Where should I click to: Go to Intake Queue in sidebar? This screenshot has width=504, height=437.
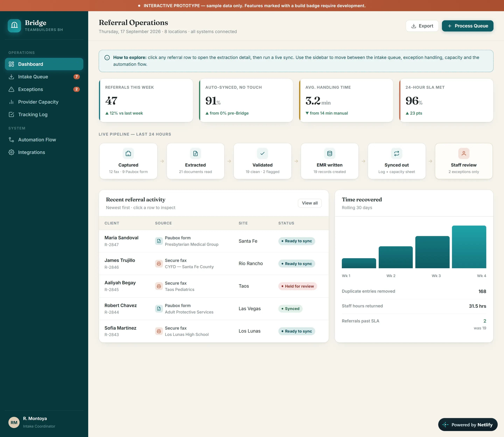44,77
